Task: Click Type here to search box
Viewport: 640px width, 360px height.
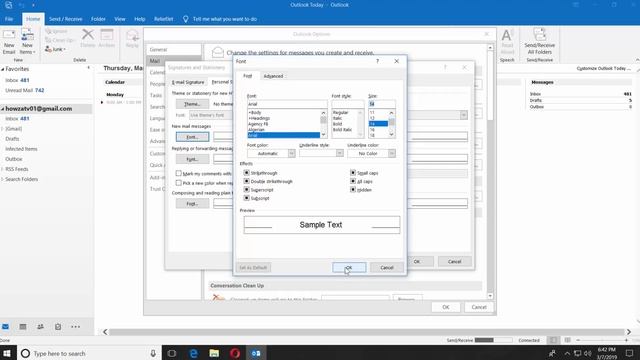Action: pos(90,353)
